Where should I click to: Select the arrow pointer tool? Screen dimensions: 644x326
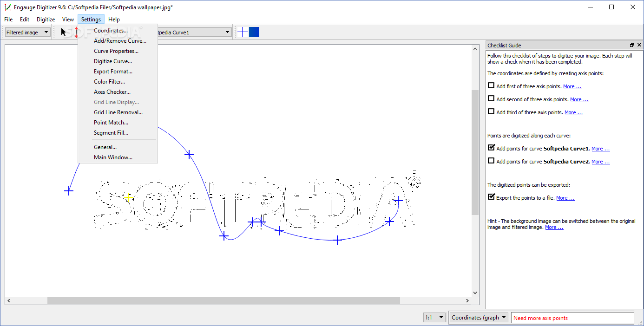coord(64,32)
